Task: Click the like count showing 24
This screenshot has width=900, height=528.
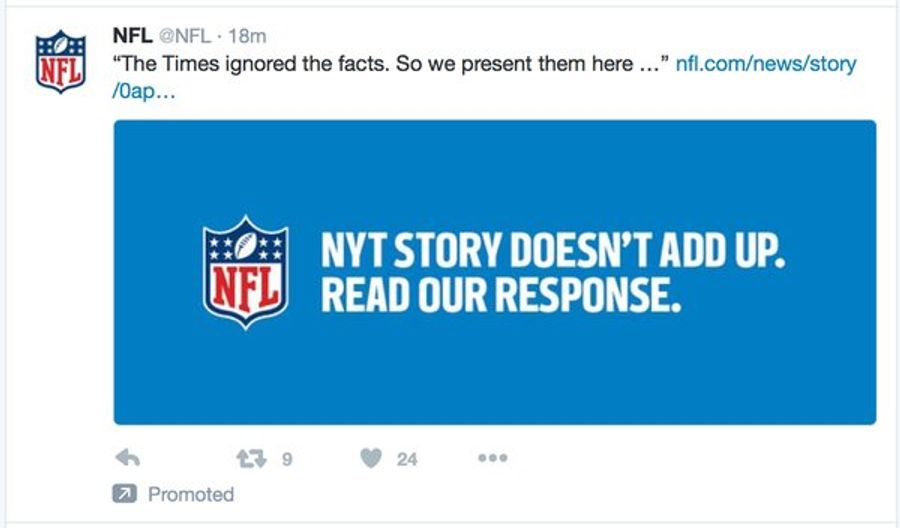Action: click(407, 459)
